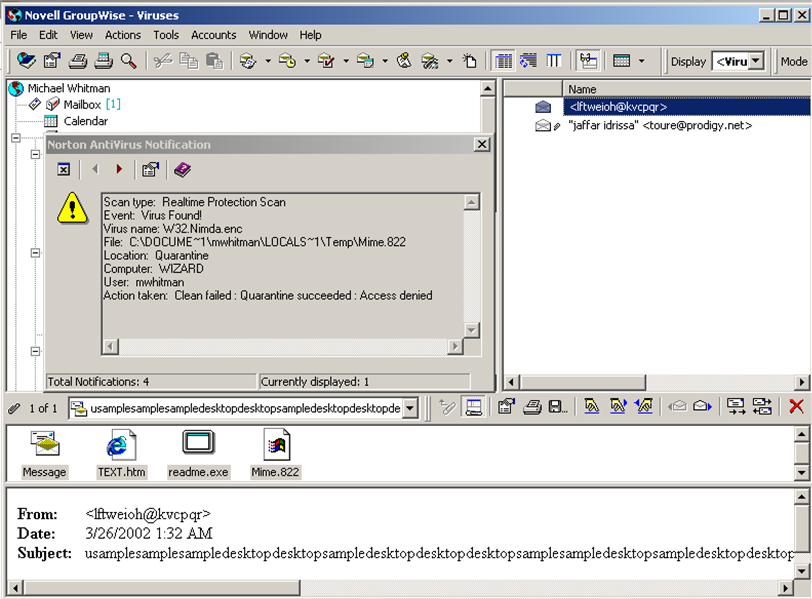
Task: Open the attachment subject dropdown list
Action: pyautogui.click(x=409, y=408)
